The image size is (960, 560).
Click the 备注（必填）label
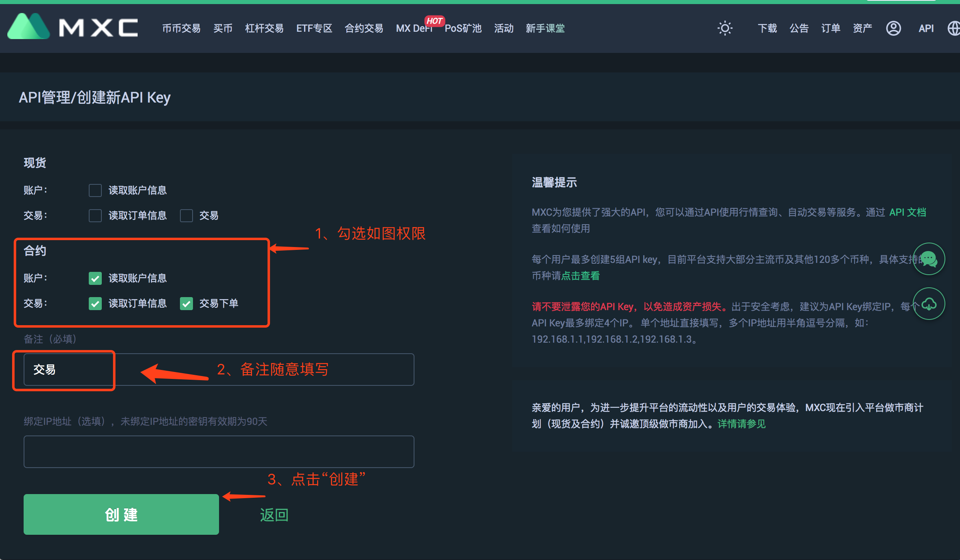50,339
